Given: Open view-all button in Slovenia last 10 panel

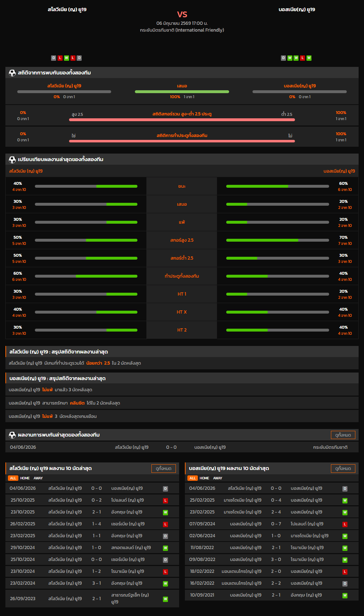Looking at the screenshot, I should pyautogui.click(x=164, y=469).
